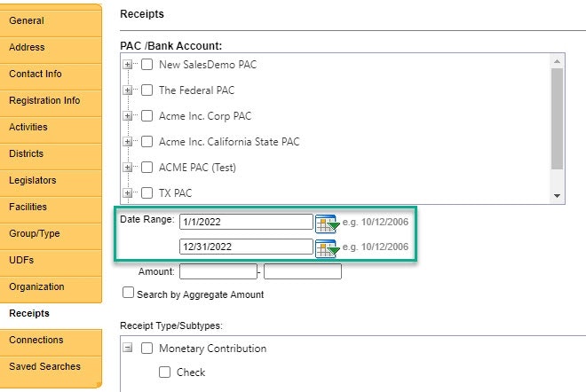586x392 pixels.
Task: Open calendar picker for end date
Action: tap(327, 247)
